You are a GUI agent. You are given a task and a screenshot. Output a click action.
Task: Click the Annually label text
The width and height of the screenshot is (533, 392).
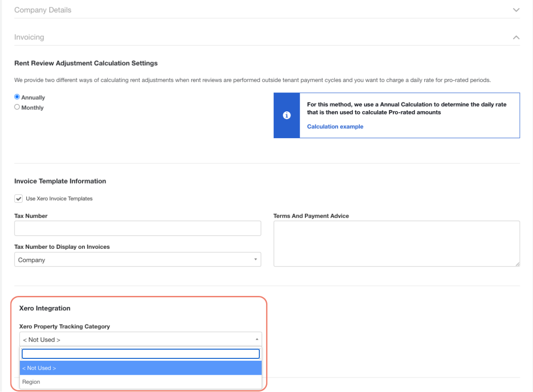pos(33,97)
